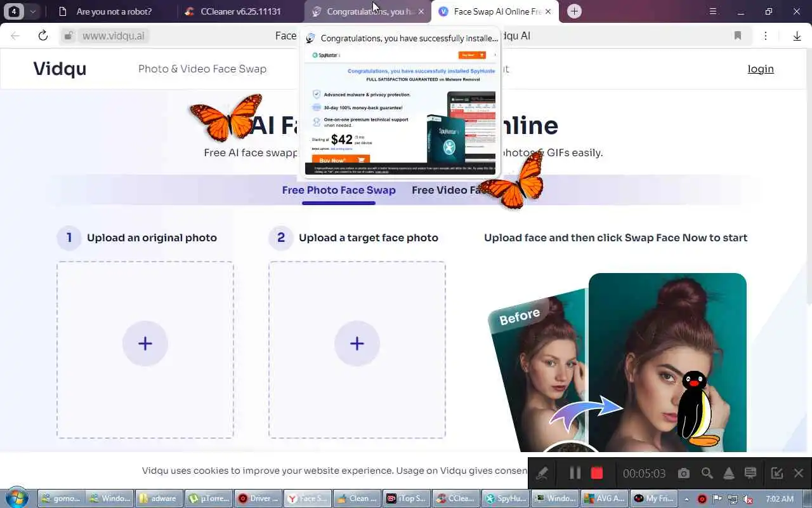812x508 pixels.
Task: Open the 'Clean...' taskbar item
Action: tap(356, 498)
